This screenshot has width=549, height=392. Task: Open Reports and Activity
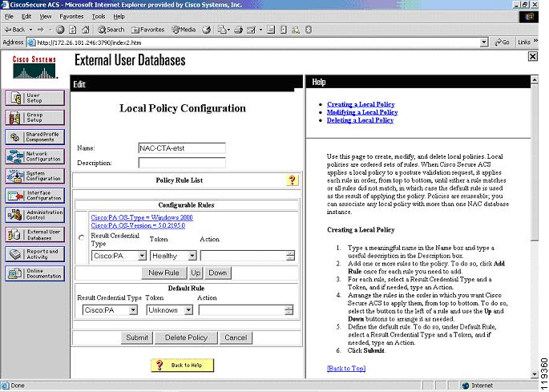click(35, 254)
